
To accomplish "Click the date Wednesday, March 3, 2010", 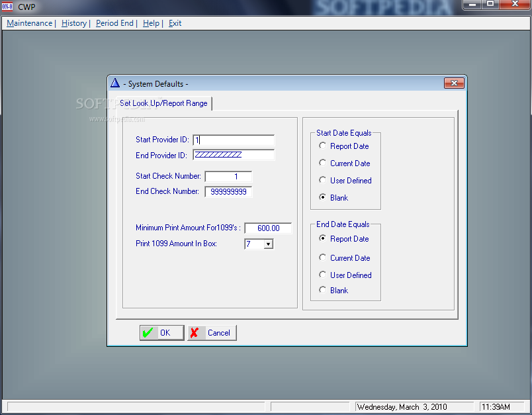I will pos(402,407).
